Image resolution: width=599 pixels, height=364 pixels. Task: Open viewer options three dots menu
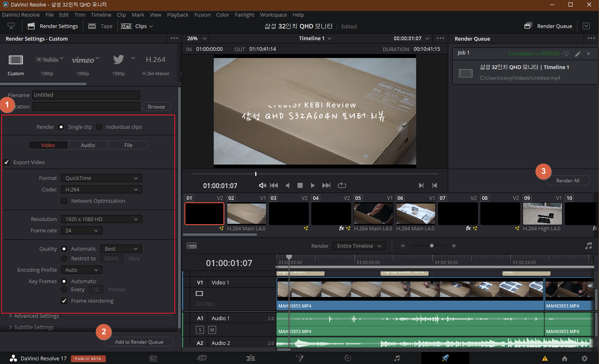441,38
